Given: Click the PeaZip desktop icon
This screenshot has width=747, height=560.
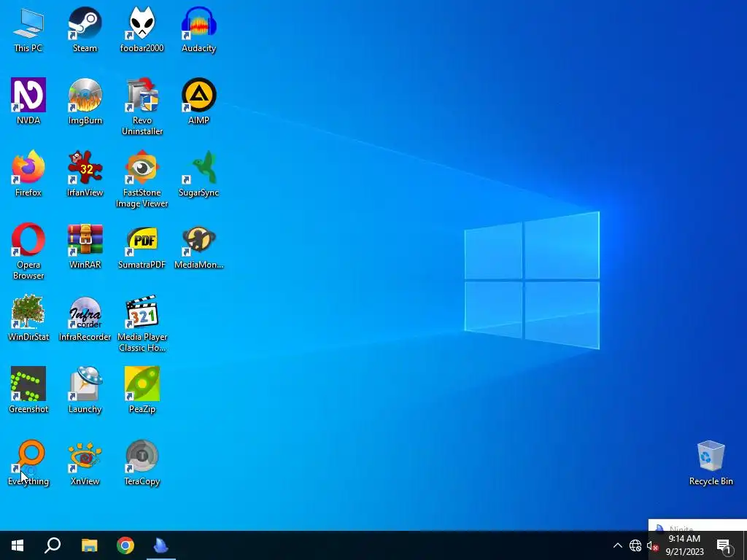Looking at the screenshot, I should tap(142, 391).
